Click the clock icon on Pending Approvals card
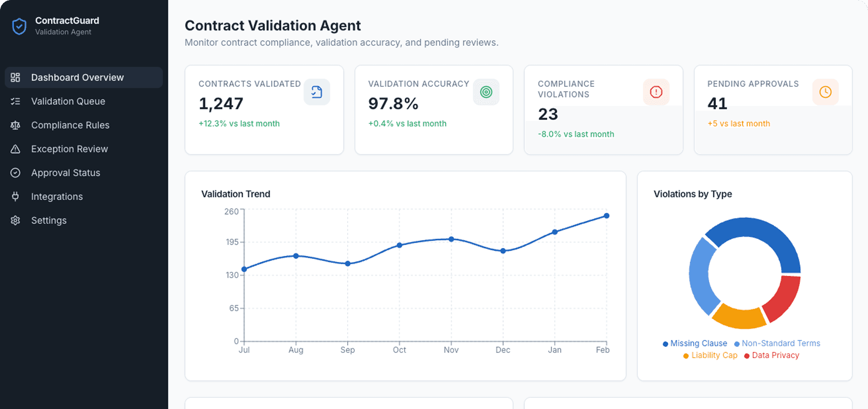The height and width of the screenshot is (409, 868). coord(826,92)
